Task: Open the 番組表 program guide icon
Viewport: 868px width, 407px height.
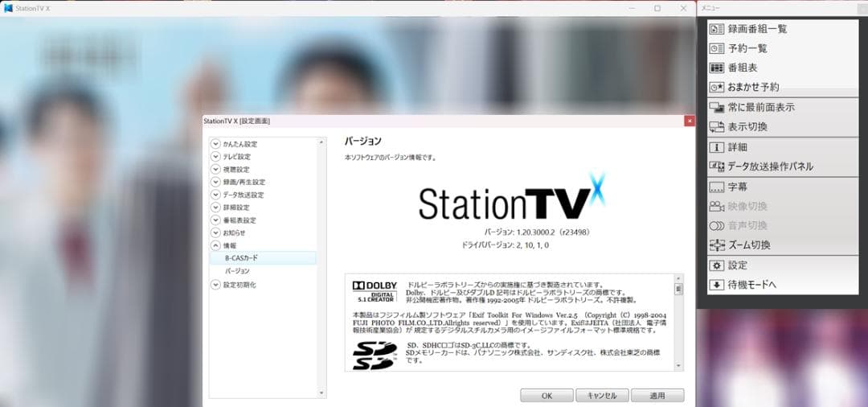Action: tap(717, 68)
